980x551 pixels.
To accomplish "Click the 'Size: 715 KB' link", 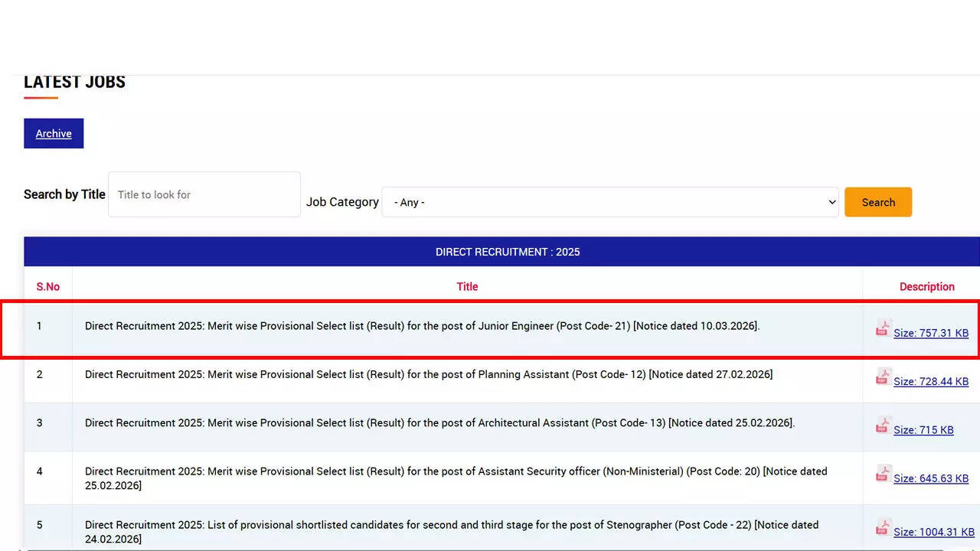I will [923, 430].
